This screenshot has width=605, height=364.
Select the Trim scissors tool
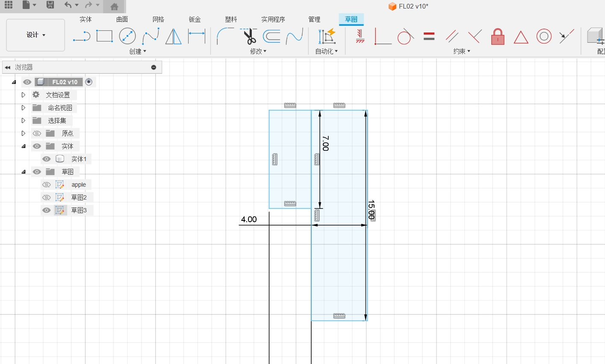point(248,37)
